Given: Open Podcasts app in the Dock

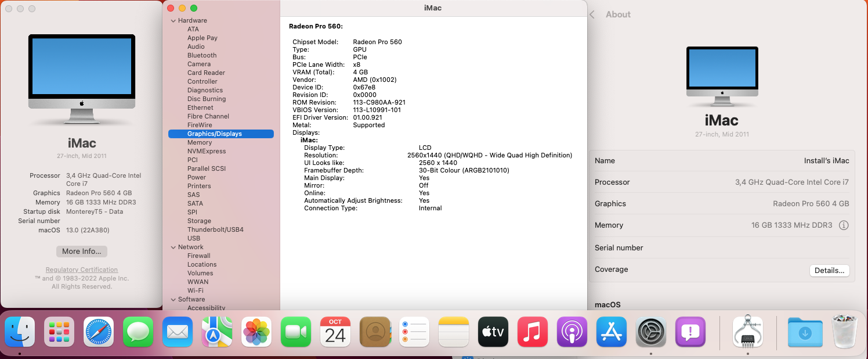Looking at the screenshot, I should [x=572, y=332].
